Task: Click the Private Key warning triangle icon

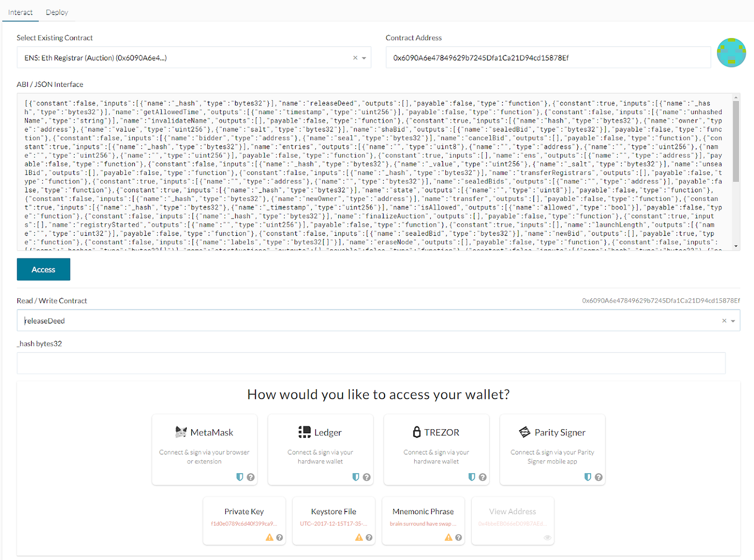Action: tap(269, 537)
